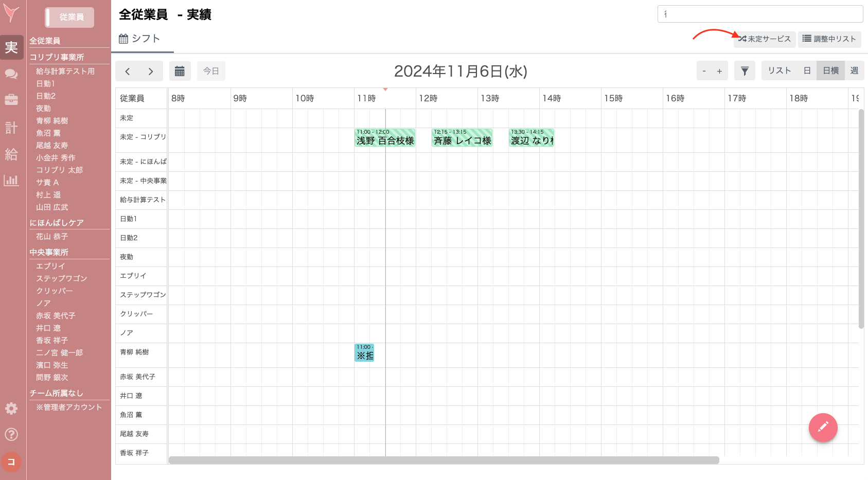This screenshot has width=868, height=480.
Task: Zoom in timeline with plus button
Action: click(x=719, y=71)
